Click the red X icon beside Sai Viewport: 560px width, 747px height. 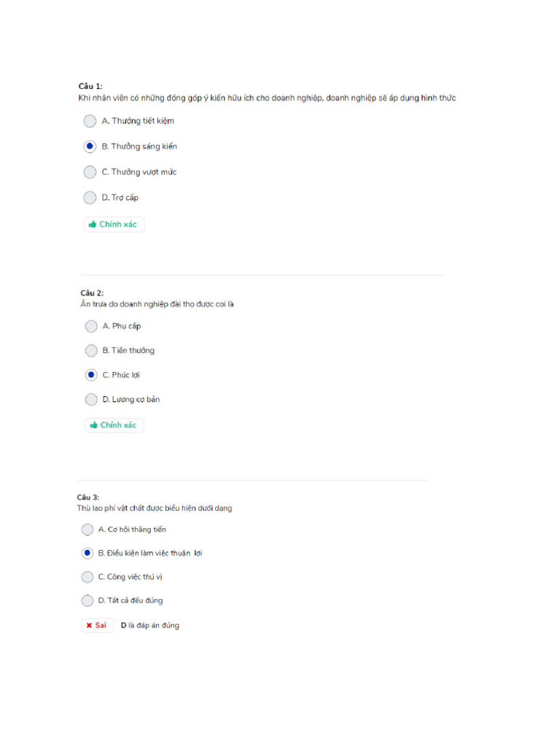[x=89, y=626]
